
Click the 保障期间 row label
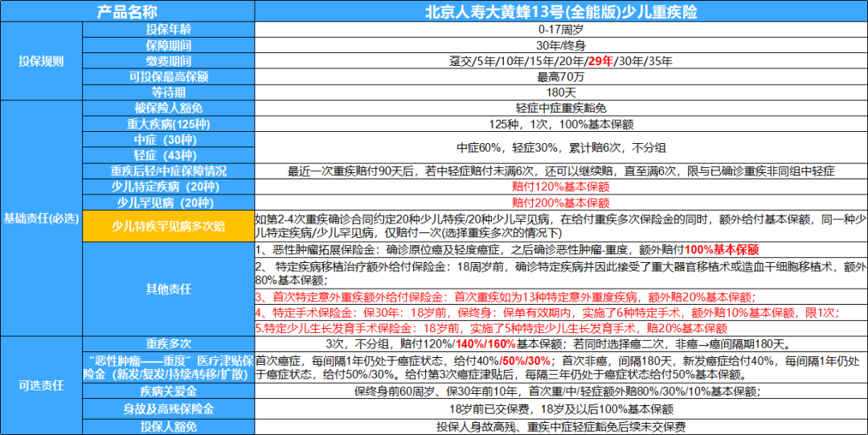[x=168, y=45]
